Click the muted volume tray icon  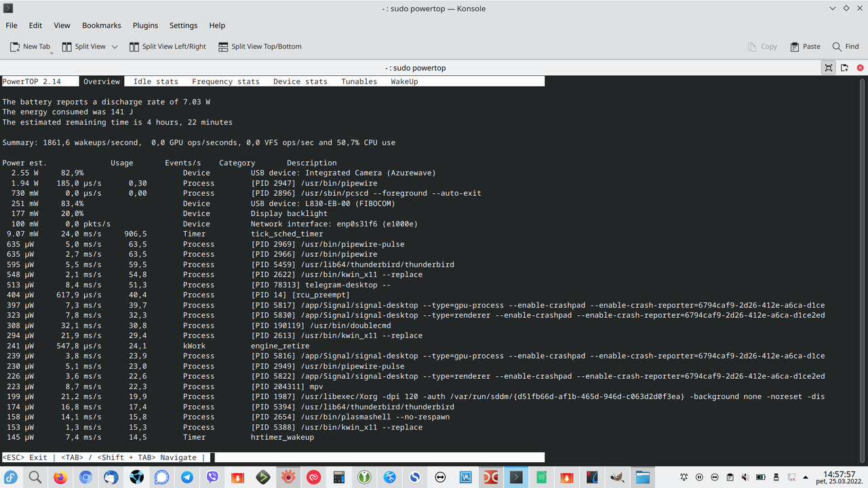(x=745, y=477)
